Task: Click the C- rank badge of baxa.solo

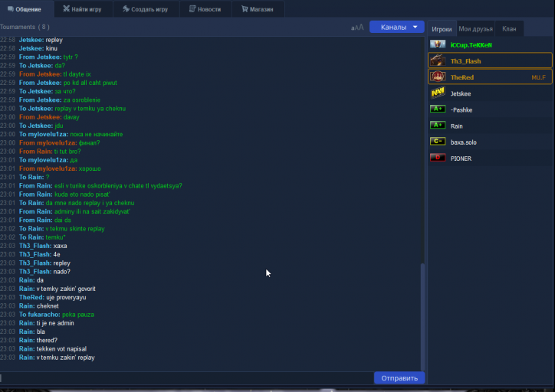Action: 438,142
